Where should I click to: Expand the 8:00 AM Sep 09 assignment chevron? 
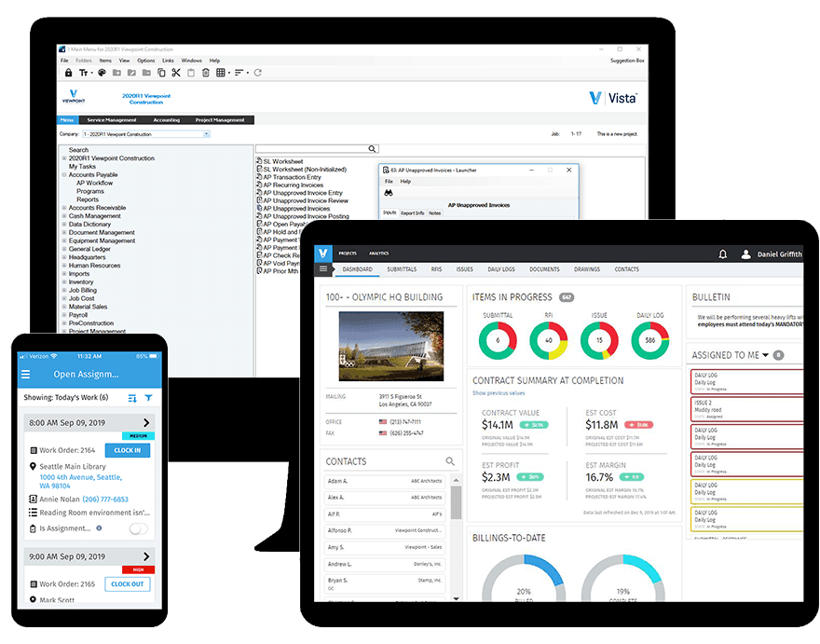click(x=146, y=422)
